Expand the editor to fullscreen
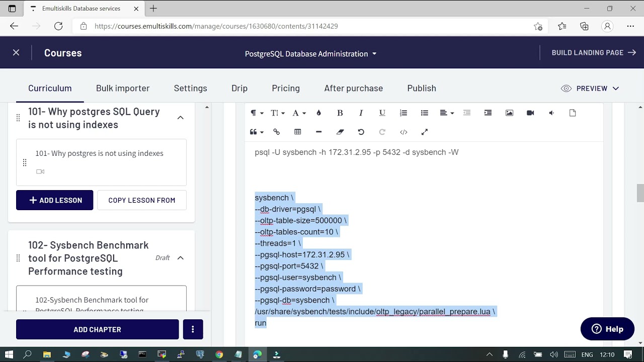The height and width of the screenshot is (362, 644). pos(425,132)
